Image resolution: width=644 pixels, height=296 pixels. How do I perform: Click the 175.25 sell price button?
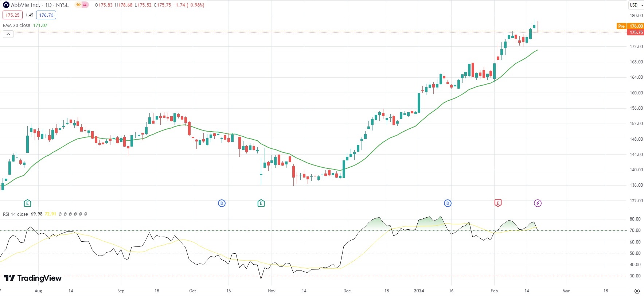tap(12, 15)
